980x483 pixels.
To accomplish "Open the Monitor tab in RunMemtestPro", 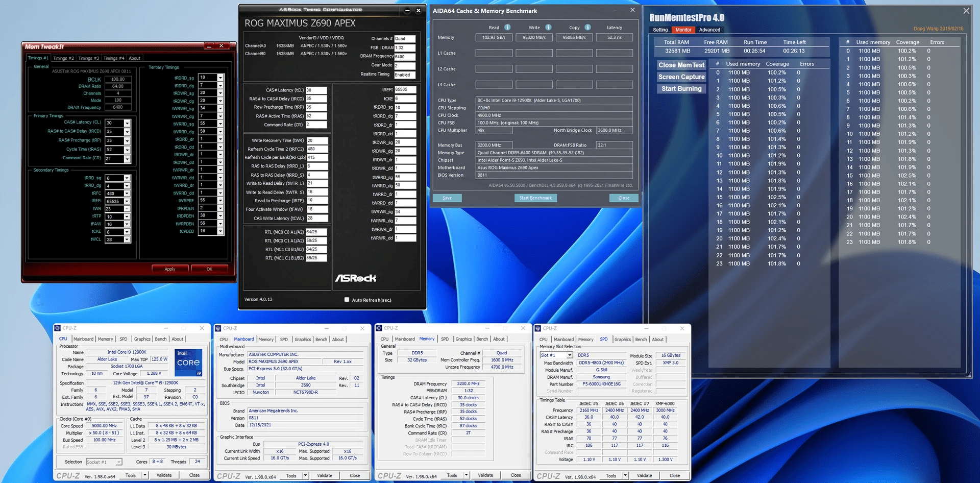I will [683, 30].
